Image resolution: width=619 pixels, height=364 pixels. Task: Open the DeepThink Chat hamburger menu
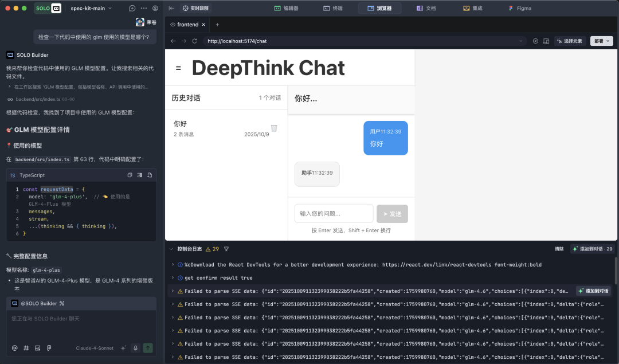[178, 68]
